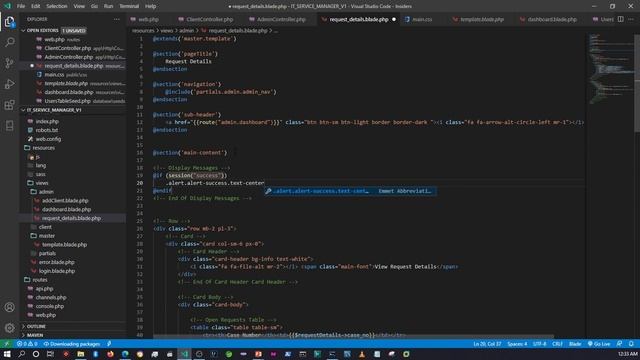Click the Windows Start button

(7, 354)
